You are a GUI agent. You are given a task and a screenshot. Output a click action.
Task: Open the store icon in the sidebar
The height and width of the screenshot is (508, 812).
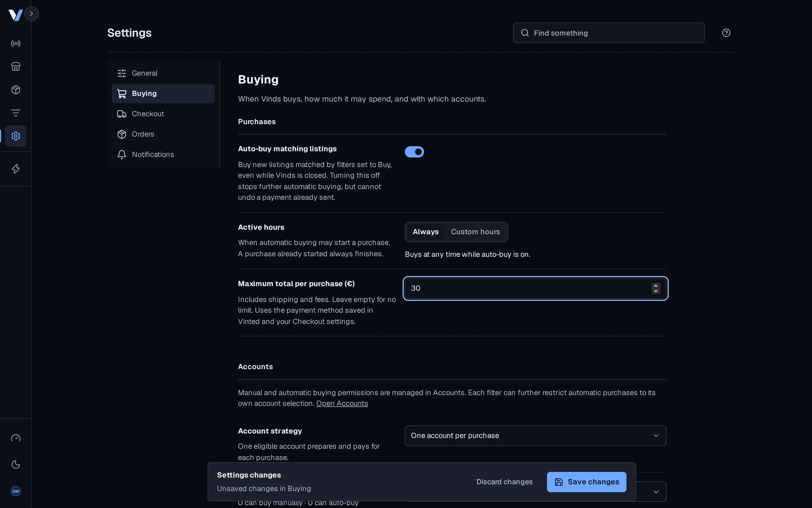tap(16, 67)
